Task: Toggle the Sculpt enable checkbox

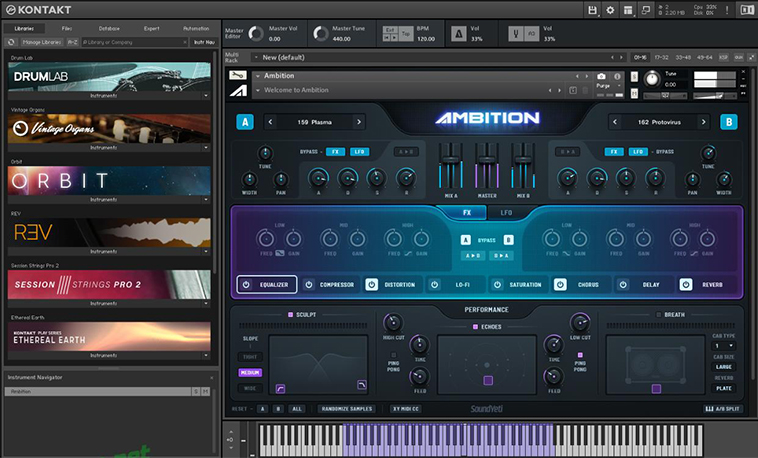Action: [291, 314]
